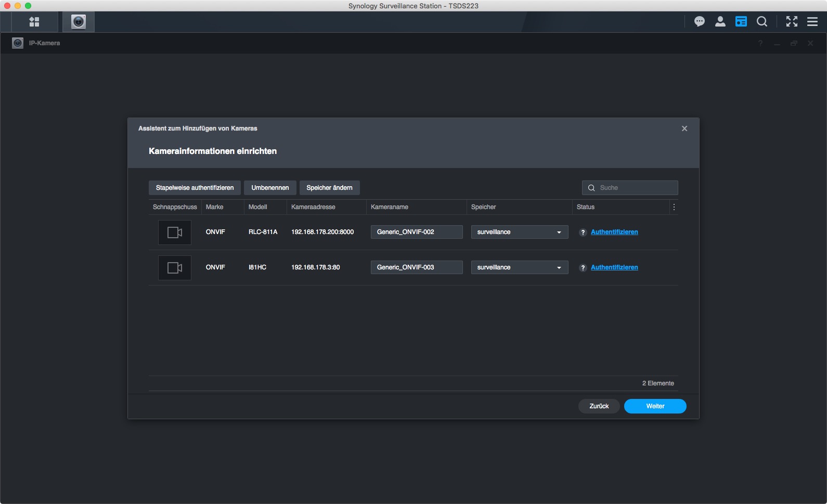
Task: Open the main menu grid icon
Action: tap(34, 22)
